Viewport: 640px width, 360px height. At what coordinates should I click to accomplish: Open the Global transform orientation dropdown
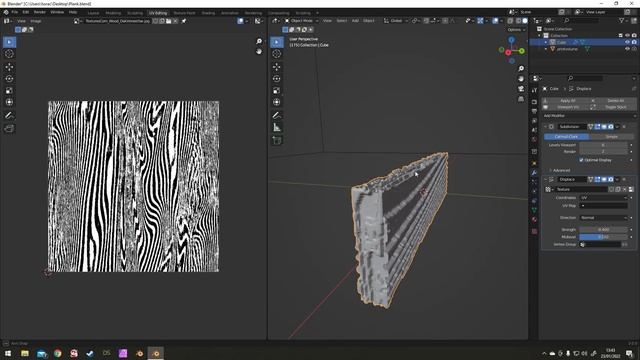396,20
